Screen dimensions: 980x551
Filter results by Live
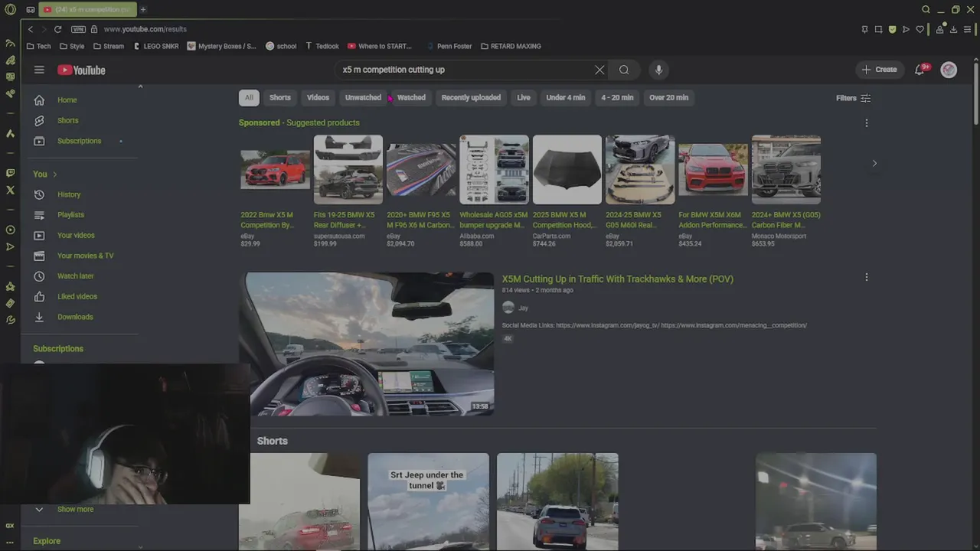pos(524,97)
